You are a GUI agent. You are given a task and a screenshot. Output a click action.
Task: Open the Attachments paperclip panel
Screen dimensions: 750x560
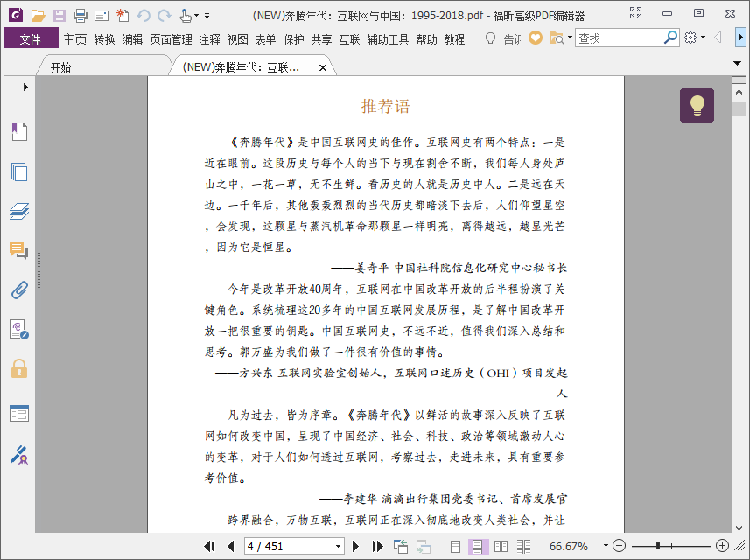(x=19, y=290)
